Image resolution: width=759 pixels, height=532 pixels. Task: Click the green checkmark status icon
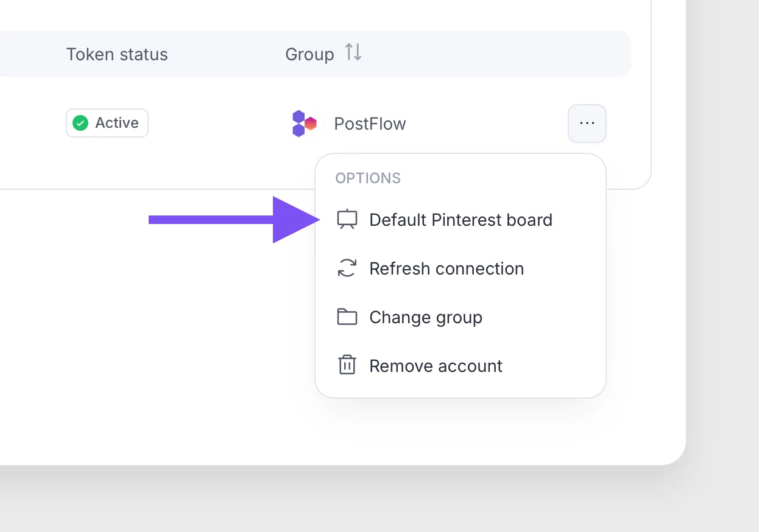coord(80,123)
